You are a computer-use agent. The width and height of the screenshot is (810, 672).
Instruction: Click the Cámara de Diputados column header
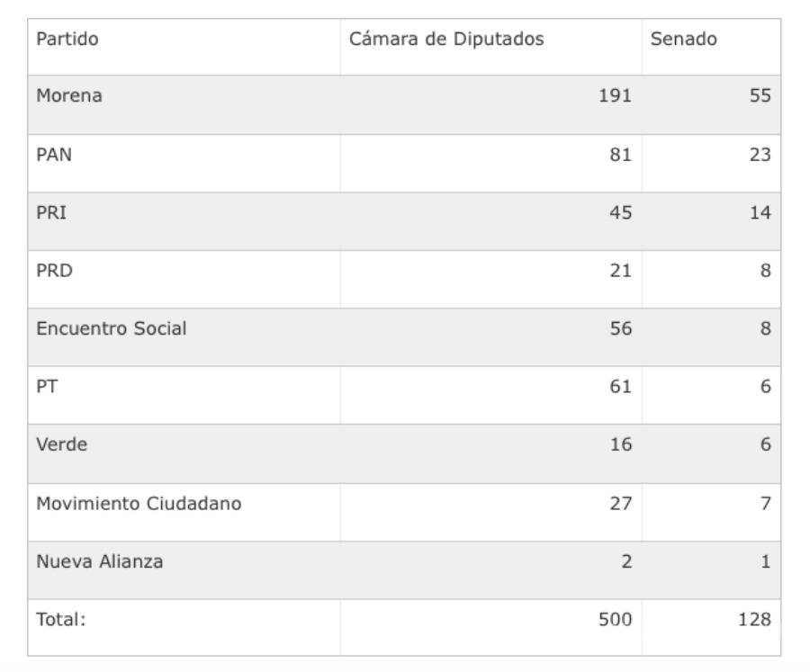[446, 40]
